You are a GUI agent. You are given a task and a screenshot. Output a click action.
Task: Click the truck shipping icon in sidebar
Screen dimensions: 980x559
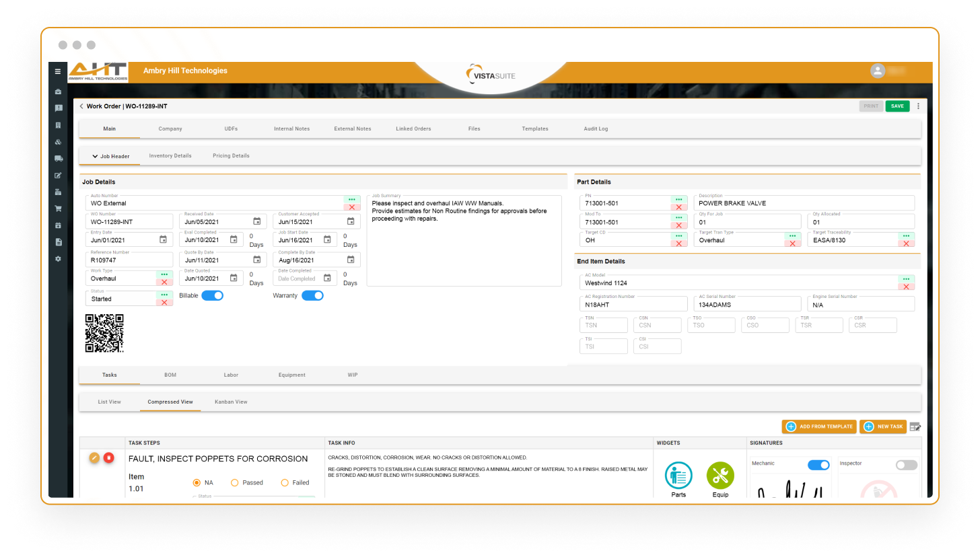pyautogui.click(x=59, y=159)
